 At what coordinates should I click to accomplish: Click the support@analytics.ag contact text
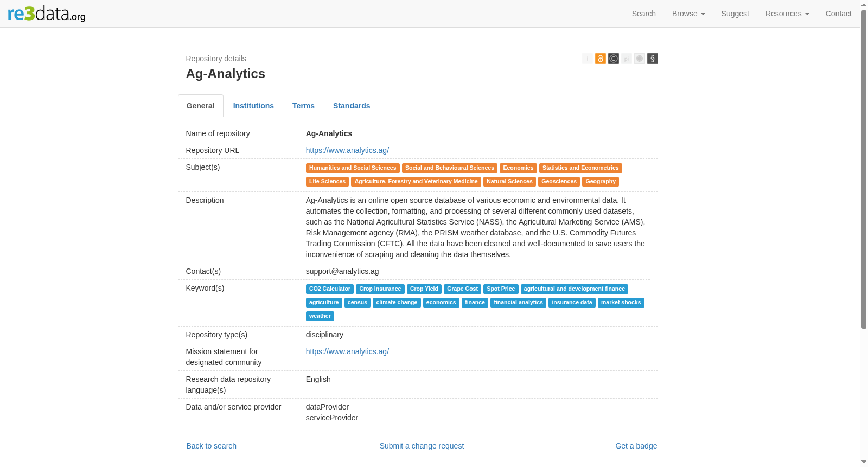coord(342,271)
